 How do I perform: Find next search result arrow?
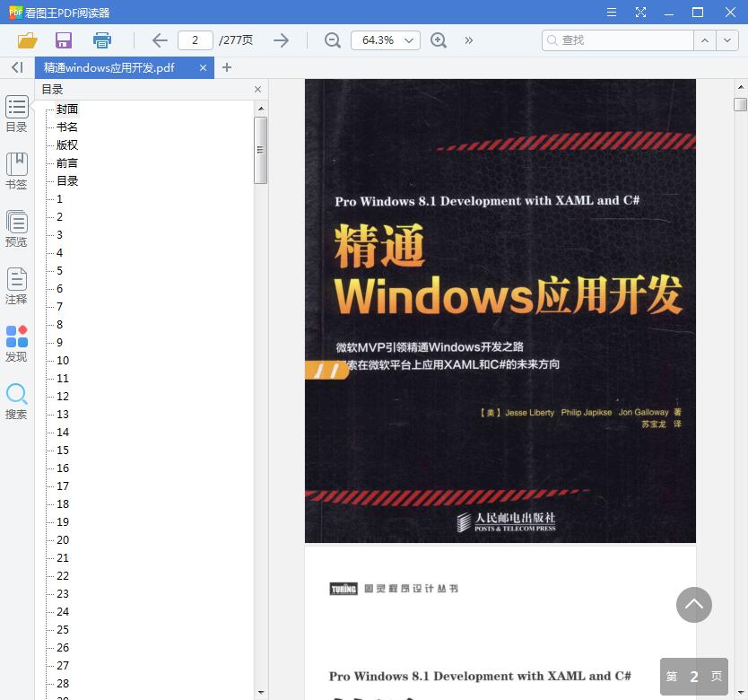coord(727,40)
